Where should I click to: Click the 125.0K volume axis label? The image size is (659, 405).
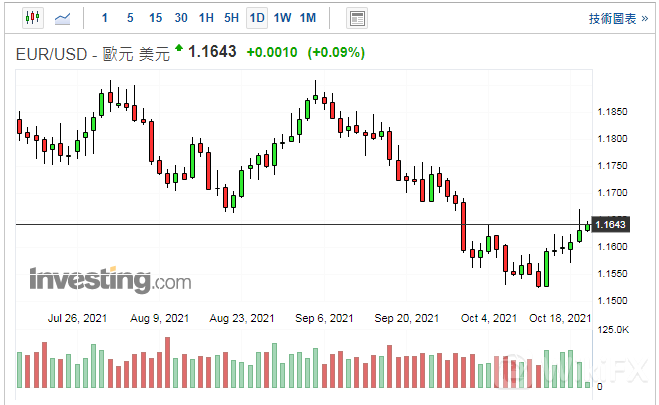click(x=613, y=330)
